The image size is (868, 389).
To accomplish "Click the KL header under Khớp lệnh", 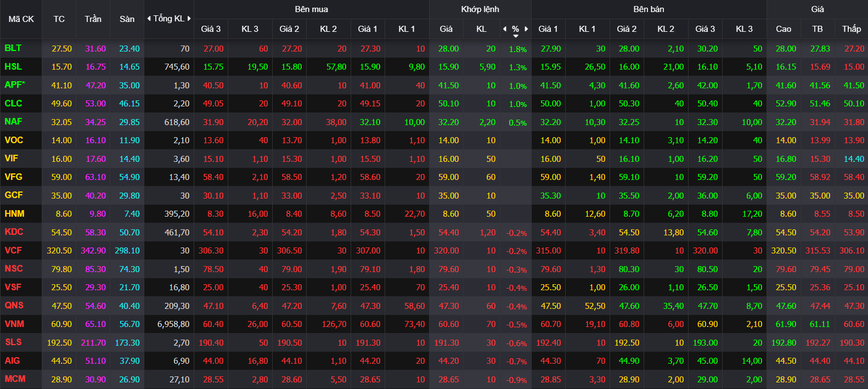I will click(481, 29).
